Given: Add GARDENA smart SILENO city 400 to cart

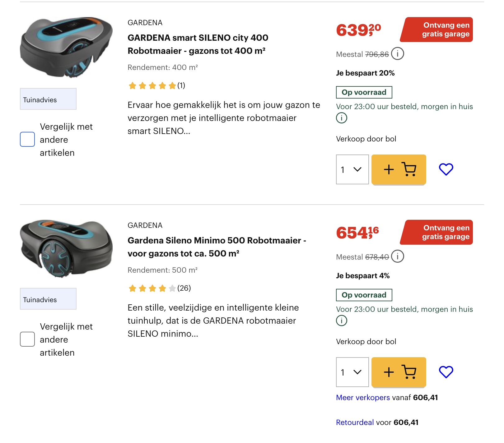Looking at the screenshot, I should tap(399, 169).
